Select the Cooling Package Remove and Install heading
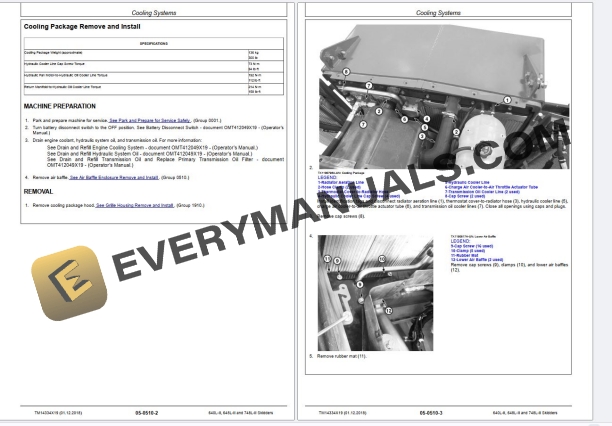612x426 pixels. [x=82, y=26]
